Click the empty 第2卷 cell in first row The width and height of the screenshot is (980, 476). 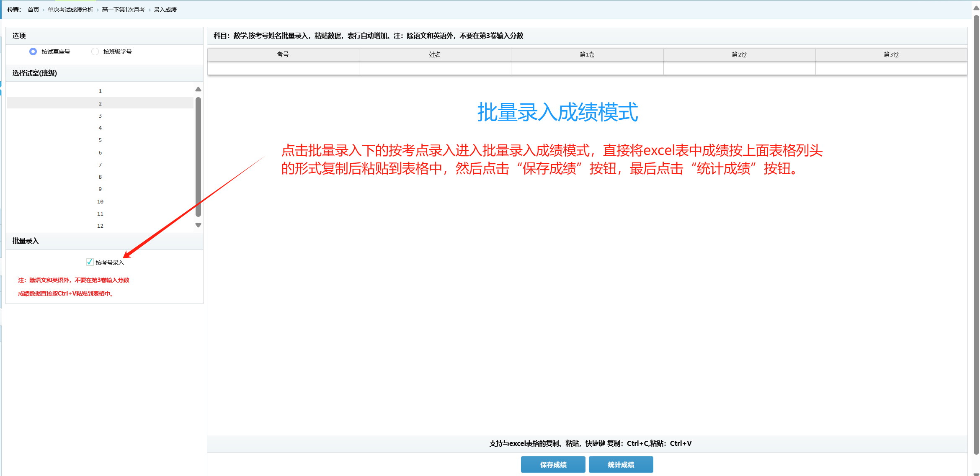tap(740, 68)
